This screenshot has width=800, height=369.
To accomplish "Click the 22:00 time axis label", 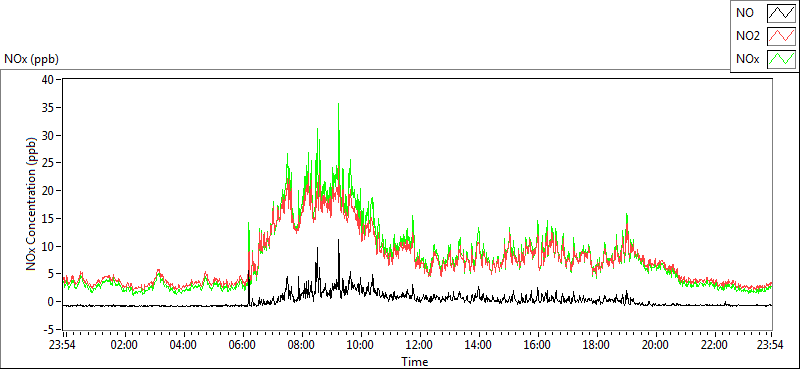I will click(715, 344).
